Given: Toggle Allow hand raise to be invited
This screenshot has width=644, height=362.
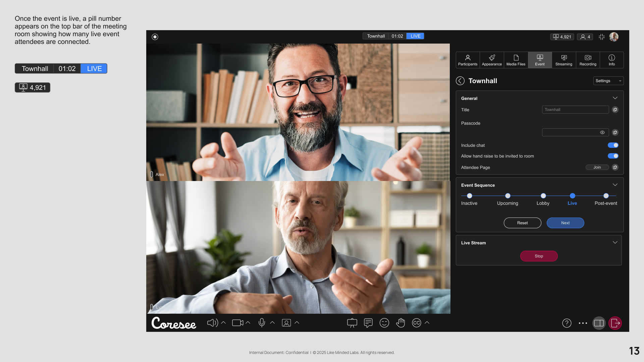Looking at the screenshot, I should click(x=613, y=156).
